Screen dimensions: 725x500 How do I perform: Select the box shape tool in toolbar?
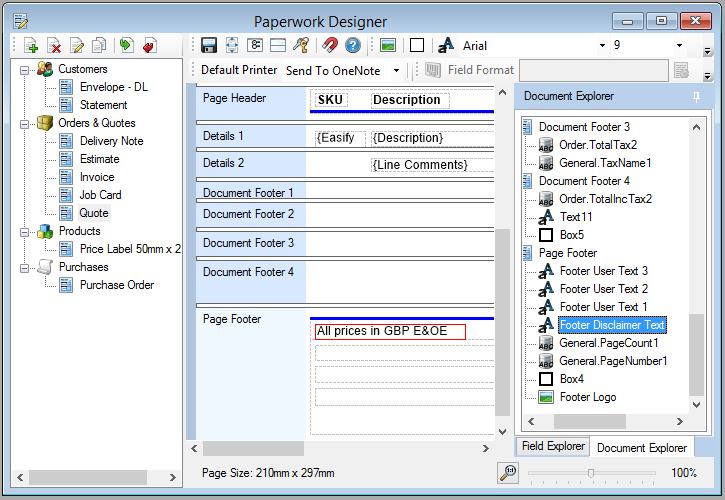tap(417, 45)
